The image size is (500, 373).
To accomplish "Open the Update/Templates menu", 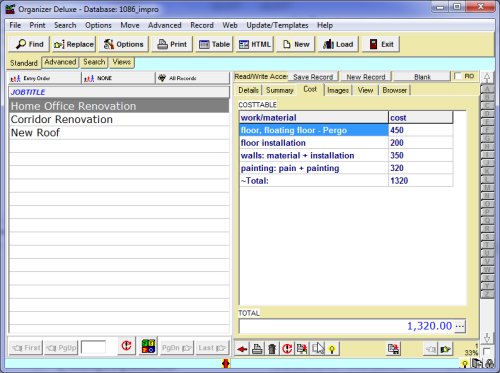I will (x=277, y=25).
